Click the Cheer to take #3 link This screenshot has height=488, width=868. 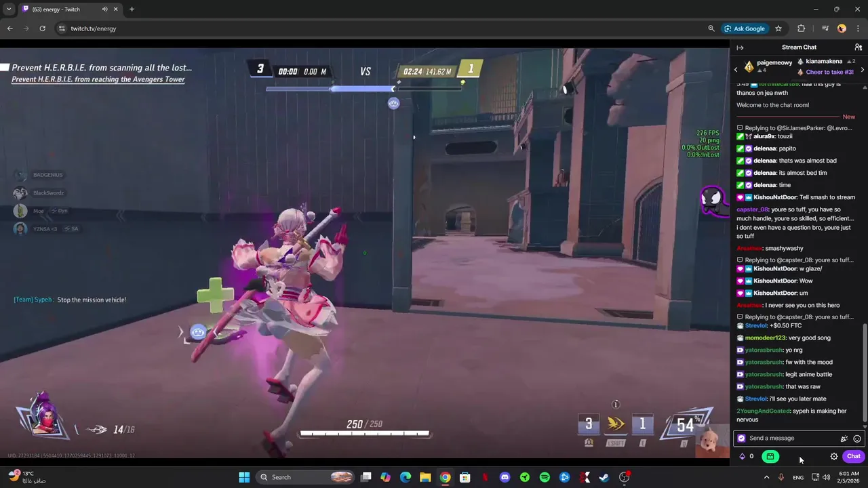[x=829, y=72]
